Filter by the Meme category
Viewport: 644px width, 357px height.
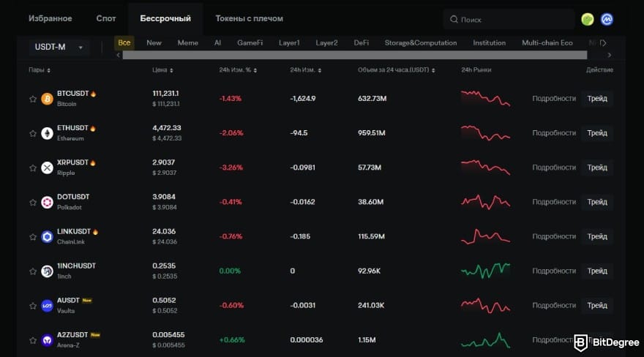(x=187, y=42)
